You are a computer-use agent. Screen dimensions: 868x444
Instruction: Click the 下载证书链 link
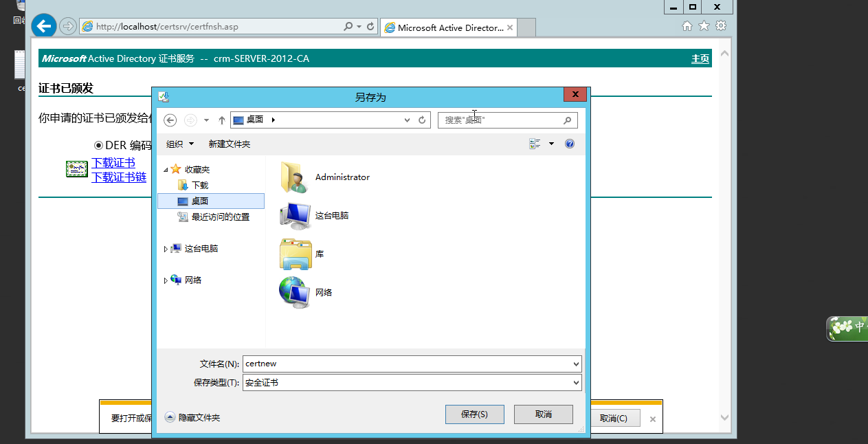tap(119, 177)
